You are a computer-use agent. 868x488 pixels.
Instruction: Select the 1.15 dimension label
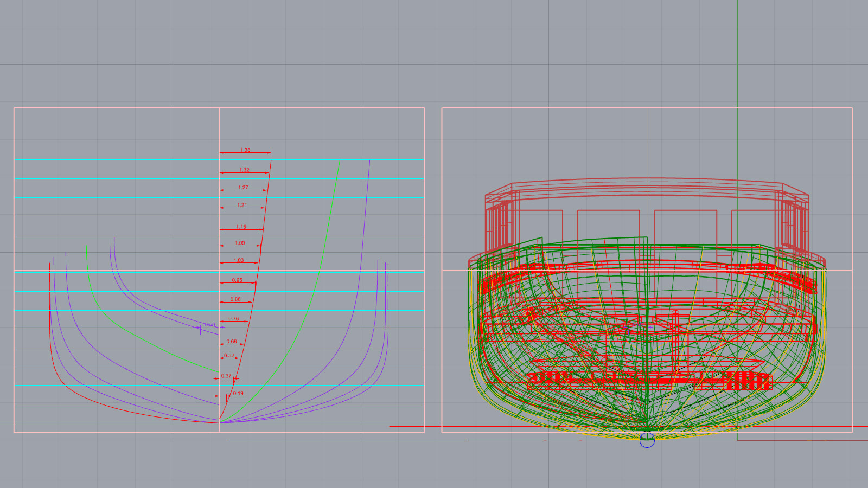tap(241, 227)
